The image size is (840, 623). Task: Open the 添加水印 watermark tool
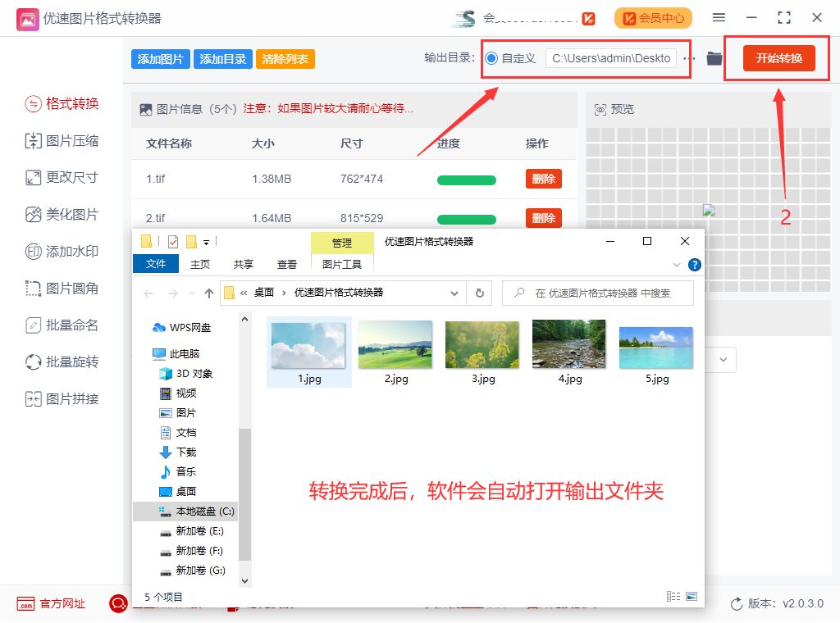coord(62,251)
